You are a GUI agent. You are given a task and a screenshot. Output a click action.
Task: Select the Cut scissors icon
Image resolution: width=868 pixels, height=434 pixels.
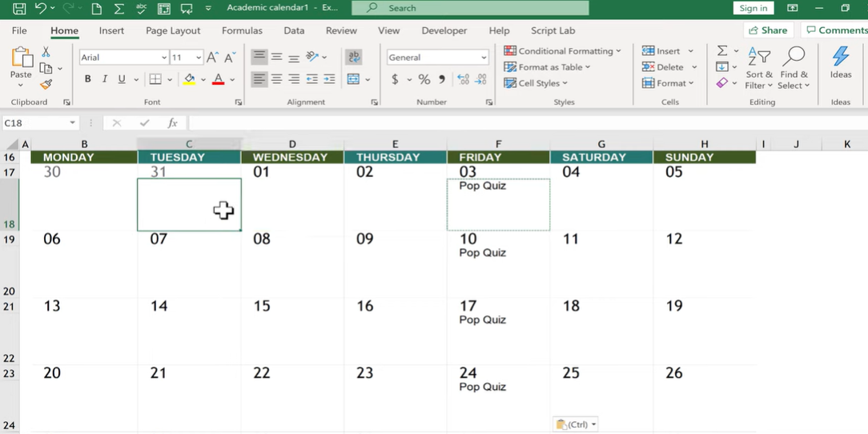[46, 52]
